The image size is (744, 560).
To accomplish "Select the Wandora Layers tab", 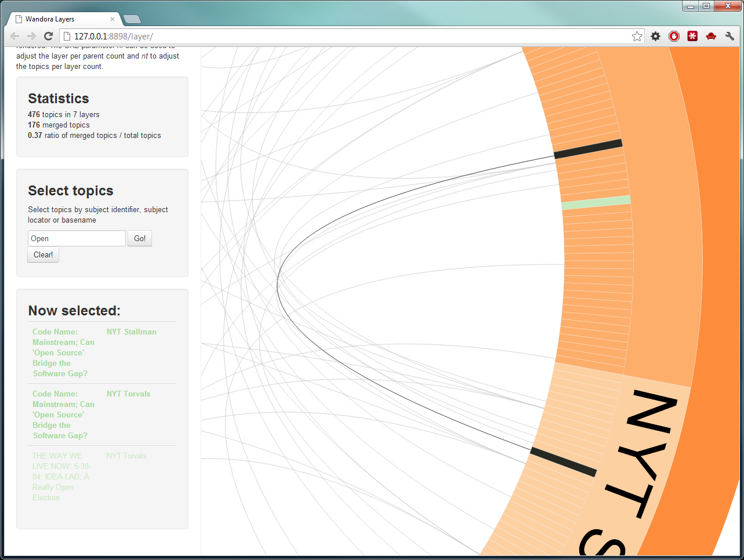I will 58,19.
